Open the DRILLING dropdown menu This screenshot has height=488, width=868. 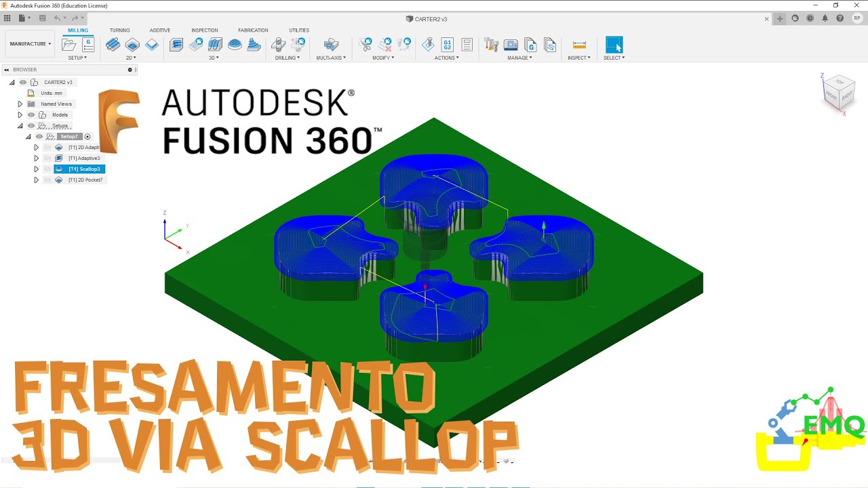coord(288,58)
